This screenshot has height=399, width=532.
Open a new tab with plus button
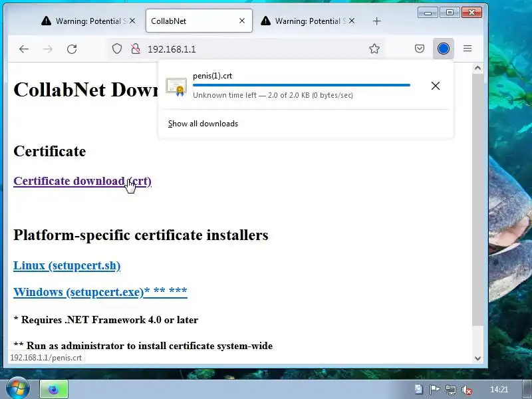pos(376,21)
